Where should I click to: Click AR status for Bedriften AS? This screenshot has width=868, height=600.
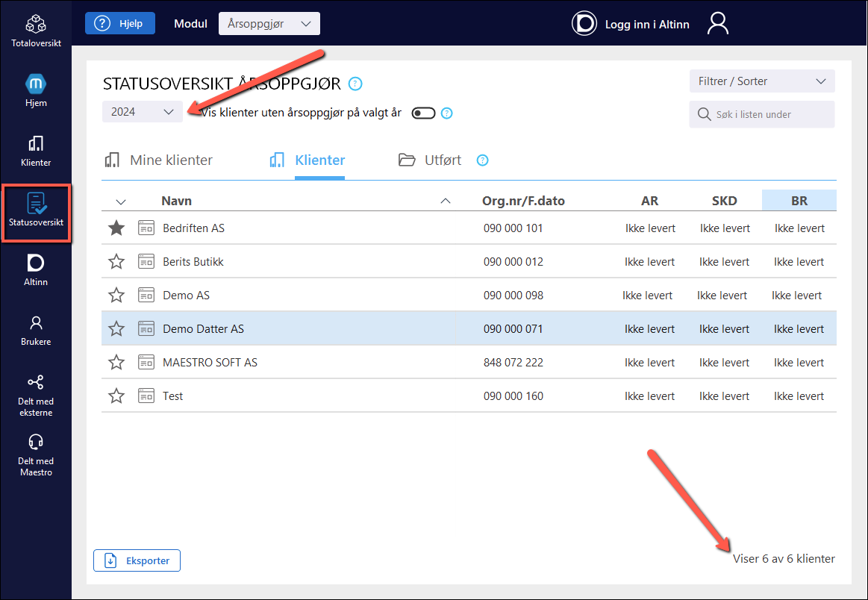651,228
